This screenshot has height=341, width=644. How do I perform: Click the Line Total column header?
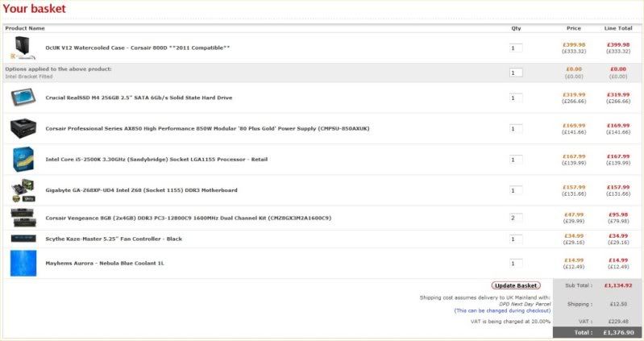(618, 28)
